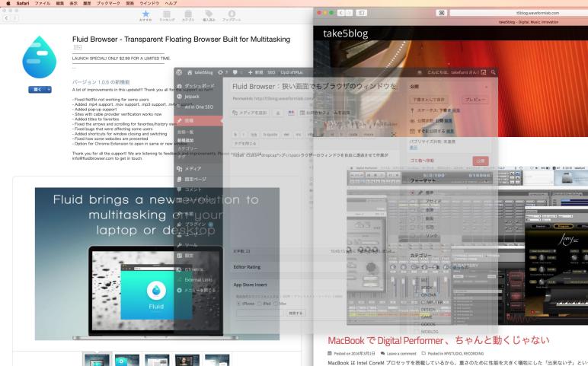Select the 標準 format radio button
The image size is (588, 366).
coord(413,193)
